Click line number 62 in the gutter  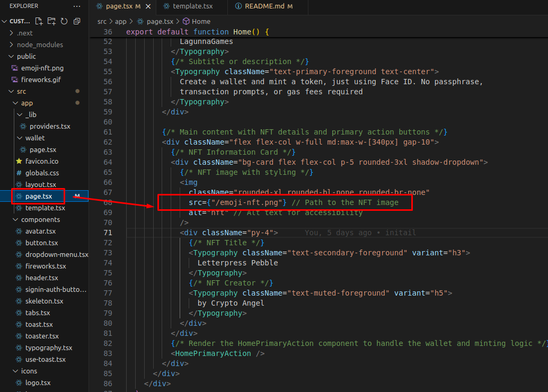point(108,142)
